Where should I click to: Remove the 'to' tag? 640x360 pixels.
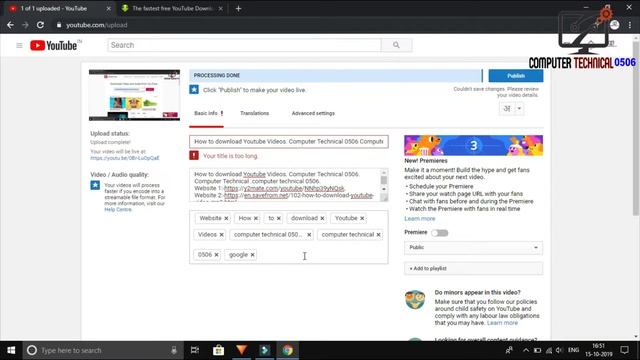click(279, 218)
